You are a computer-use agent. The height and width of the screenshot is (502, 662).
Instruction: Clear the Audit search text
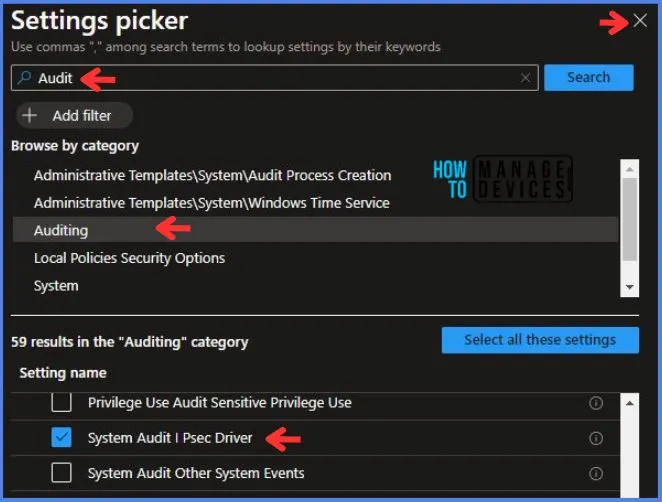(x=525, y=78)
